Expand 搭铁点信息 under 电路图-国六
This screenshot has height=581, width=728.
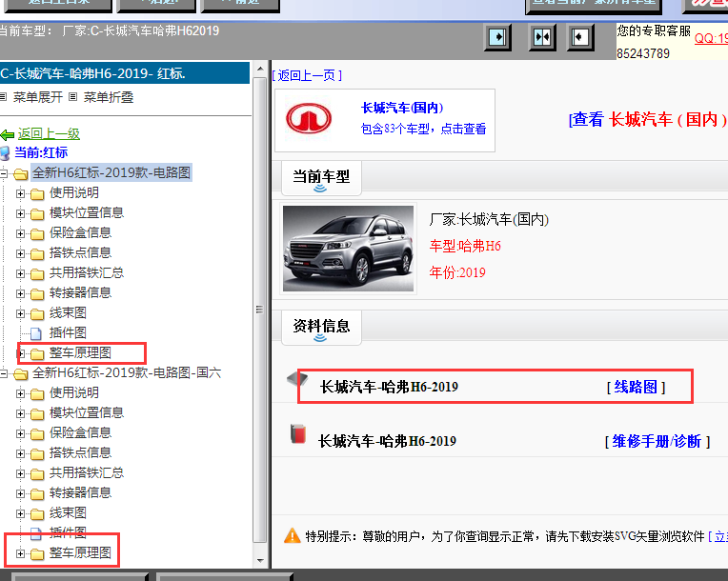pyautogui.click(x=20, y=453)
